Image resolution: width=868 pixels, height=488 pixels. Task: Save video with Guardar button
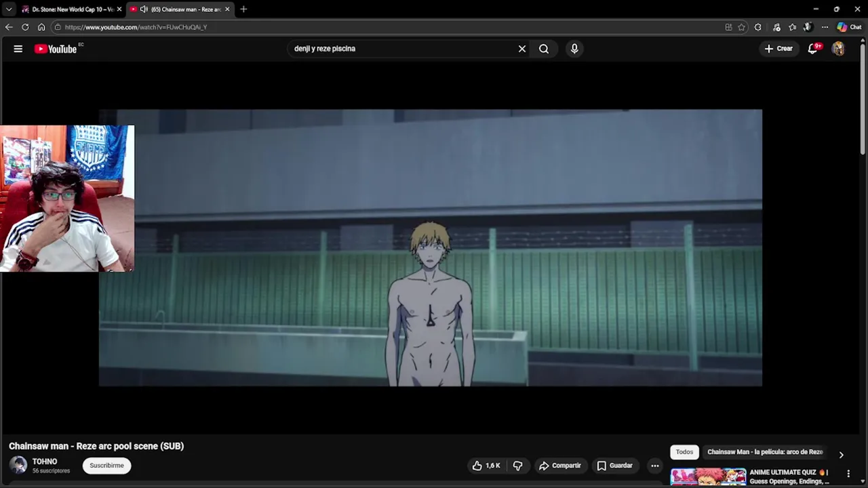tap(614, 466)
